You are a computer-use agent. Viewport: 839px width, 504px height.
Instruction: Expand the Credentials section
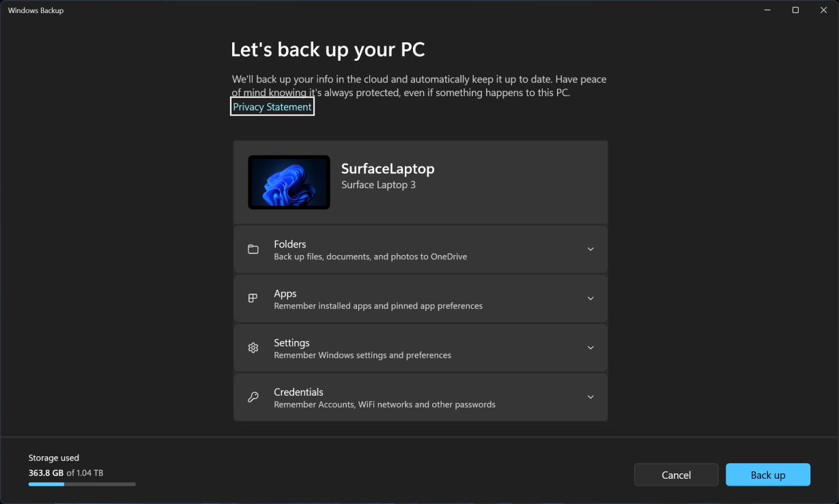tap(591, 397)
